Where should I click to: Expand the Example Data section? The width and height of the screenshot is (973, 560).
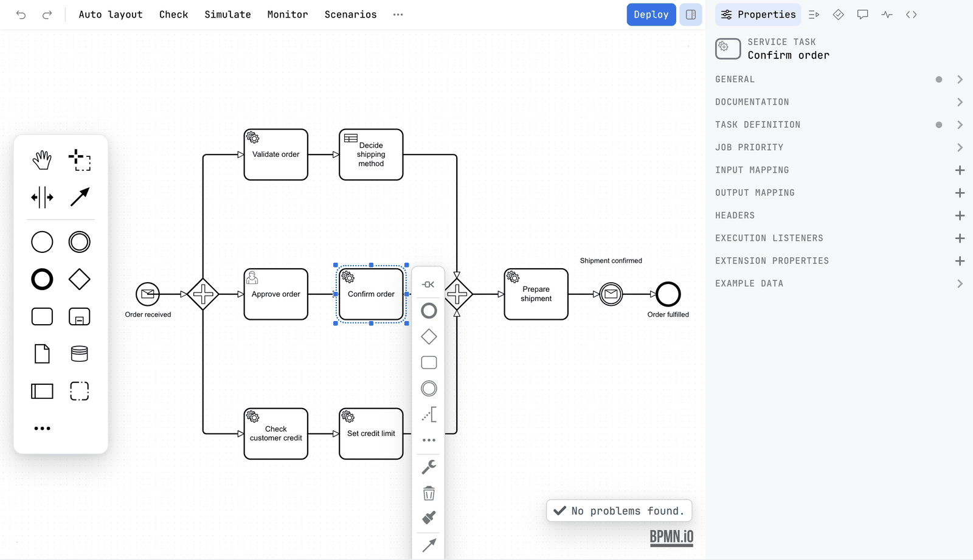pyautogui.click(x=840, y=284)
